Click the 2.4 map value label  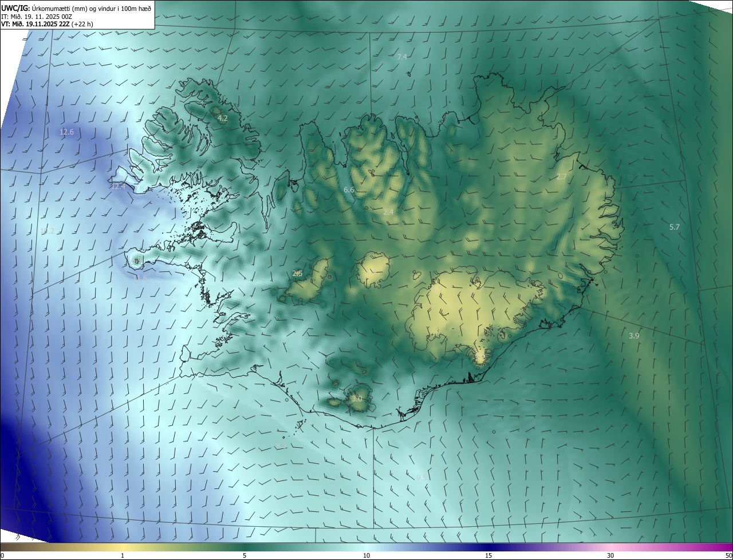(388, 212)
